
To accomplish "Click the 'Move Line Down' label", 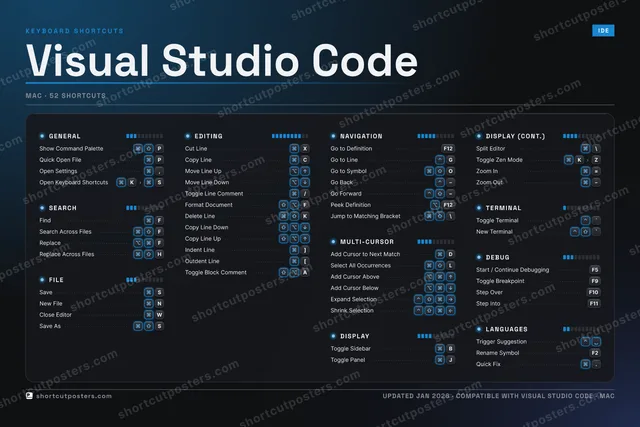I will (x=207, y=182).
